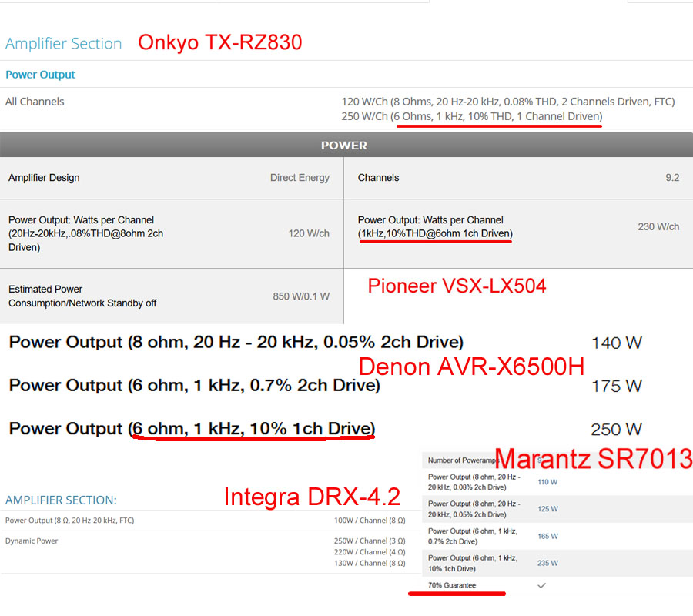Click the '165 W' Marantz value
This screenshot has width=693, height=616.
(547, 537)
